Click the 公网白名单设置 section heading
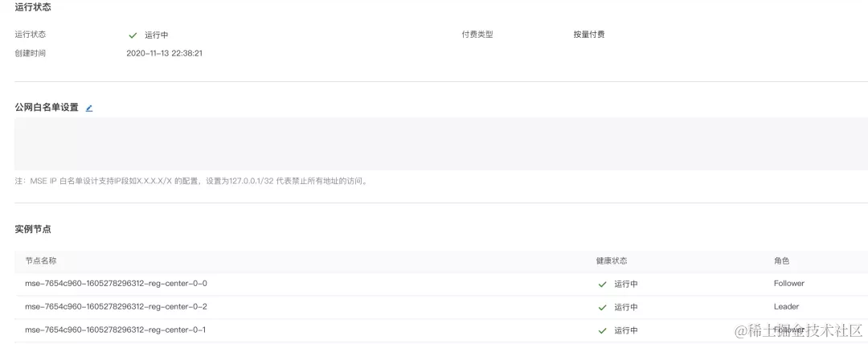Viewport: 868px width, 344px height. point(47,108)
